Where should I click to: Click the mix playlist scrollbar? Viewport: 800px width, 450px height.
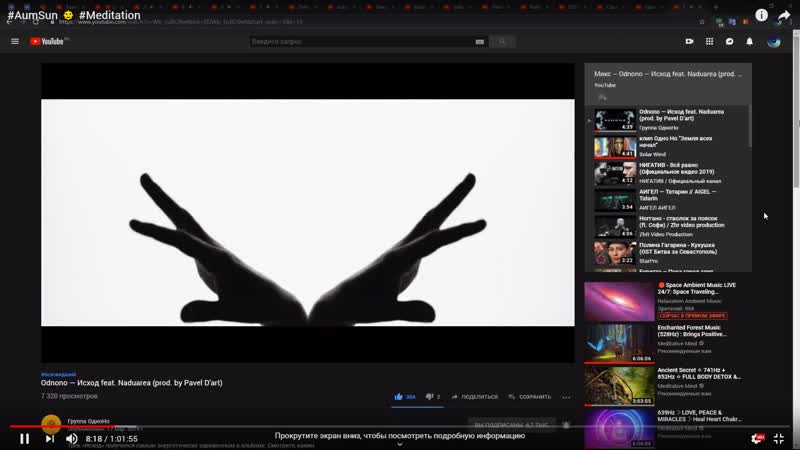coord(749,126)
